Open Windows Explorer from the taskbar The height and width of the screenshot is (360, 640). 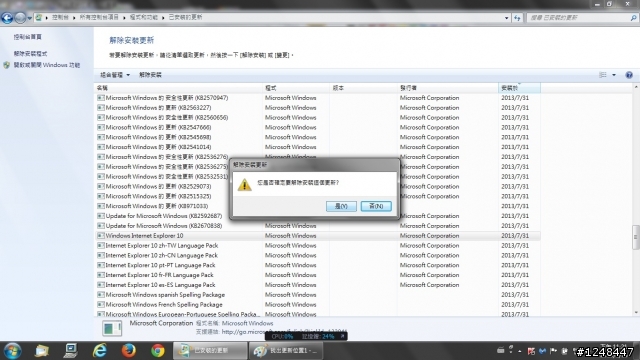[42, 351]
